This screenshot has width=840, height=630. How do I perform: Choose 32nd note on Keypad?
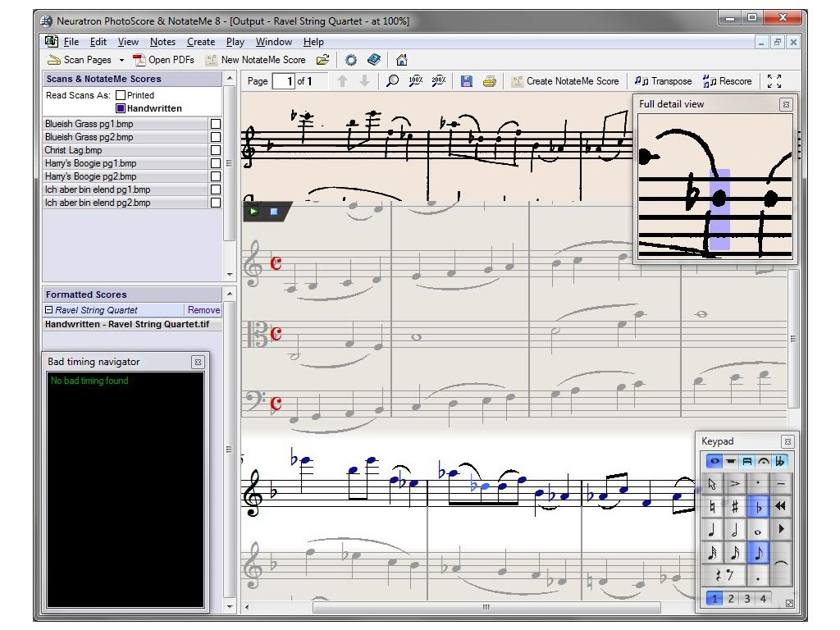click(712, 553)
